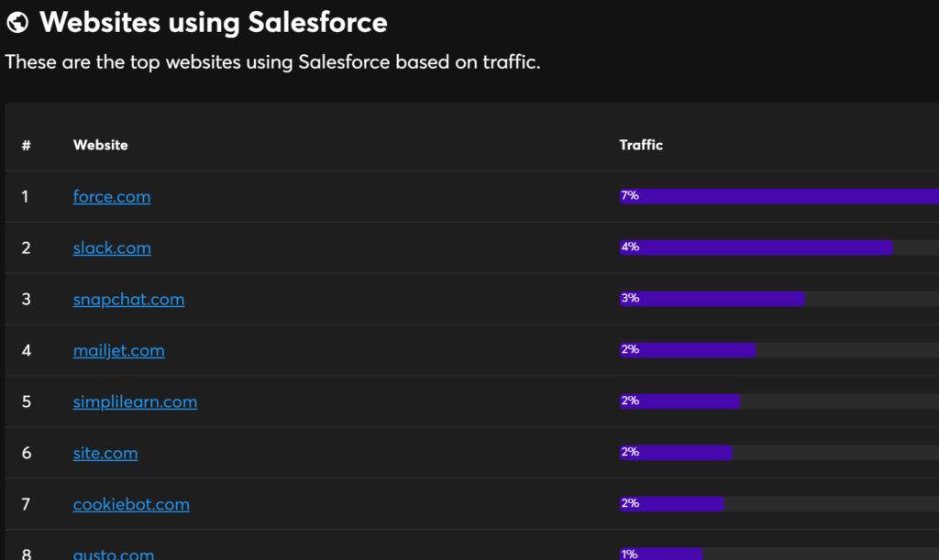Click the 2% traffic bar for mailjet.com
Screen dimensions: 939x560
coord(688,350)
